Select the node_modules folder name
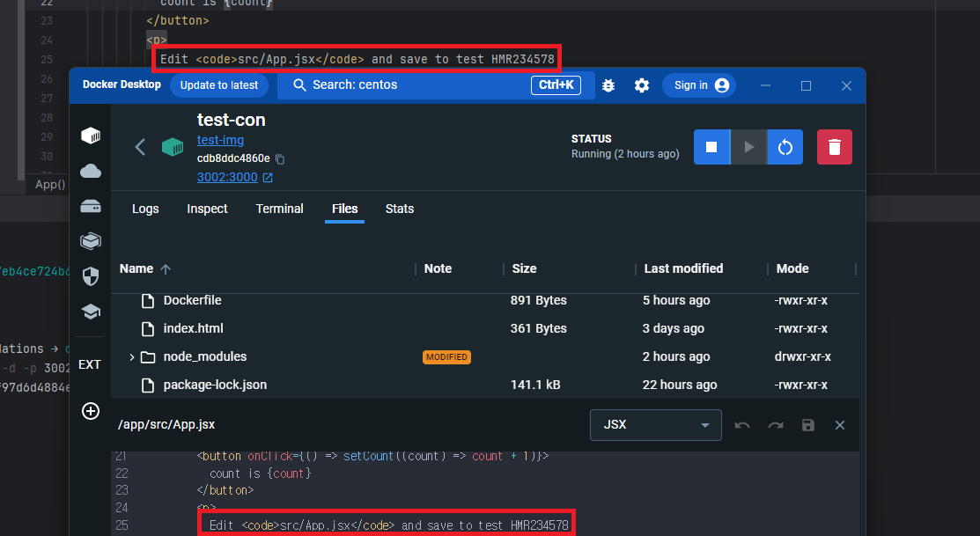The image size is (980, 536). tap(205, 356)
